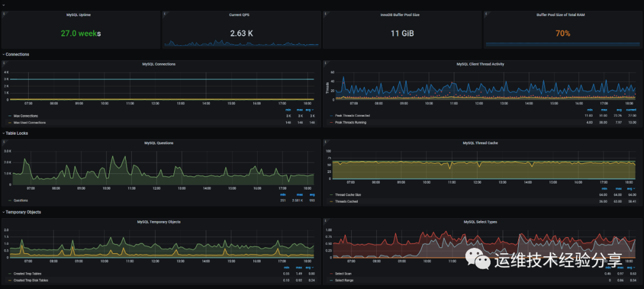Sort MySQL Connections legend by avg column
The height and width of the screenshot is (289, 644).
[x=311, y=110]
